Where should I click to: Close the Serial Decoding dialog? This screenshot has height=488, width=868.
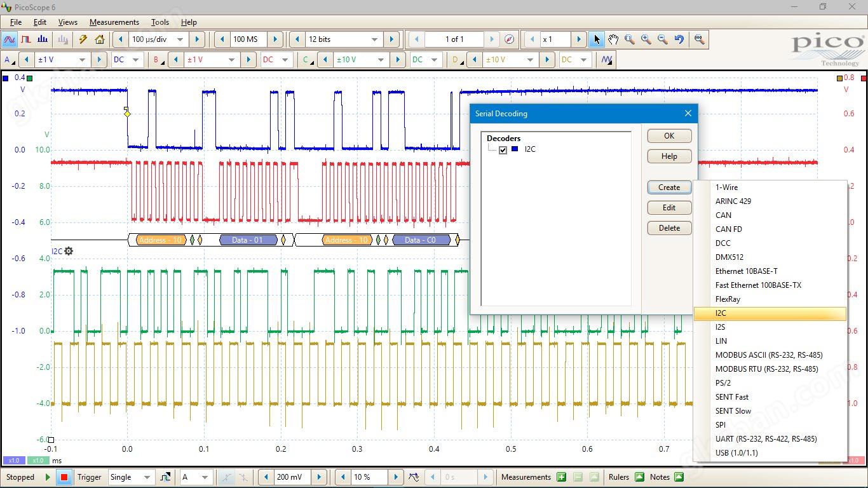tap(688, 114)
